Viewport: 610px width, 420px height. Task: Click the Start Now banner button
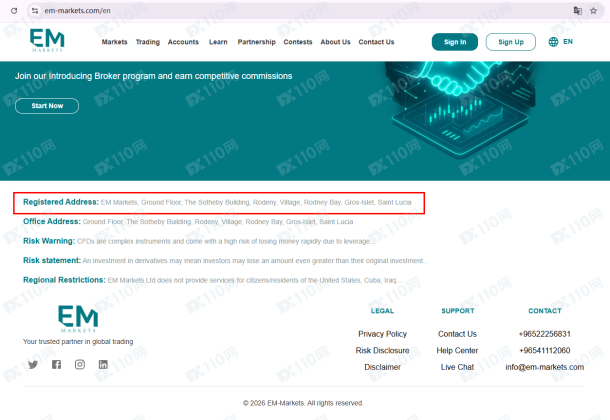(x=47, y=106)
